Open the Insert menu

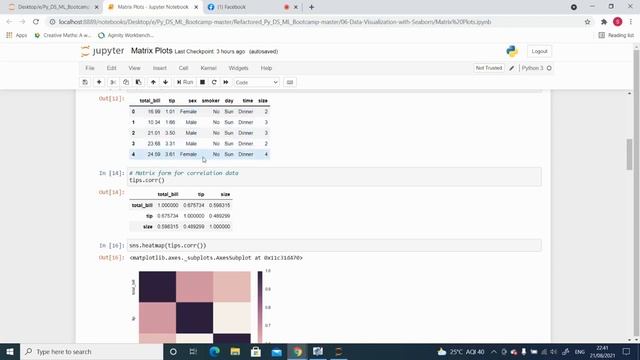[160, 68]
